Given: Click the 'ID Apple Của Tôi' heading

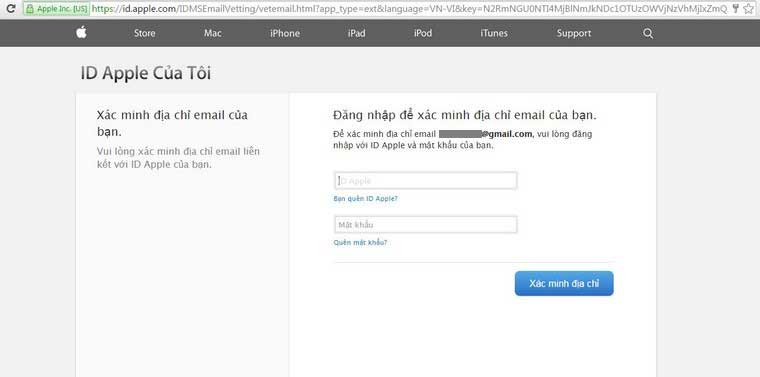Looking at the screenshot, I should coord(145,74).
